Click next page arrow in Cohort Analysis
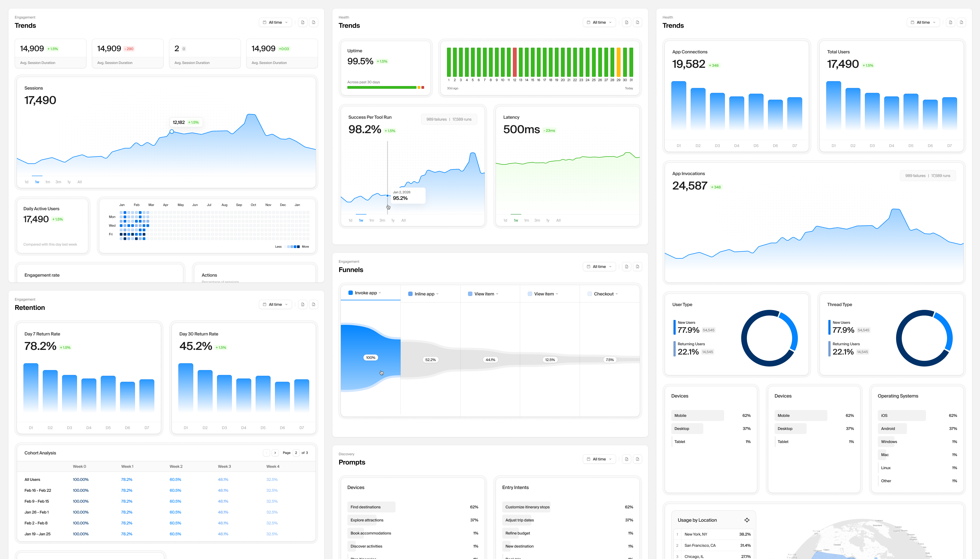The height and width of the screenshot is (559, 980). pos(275,453)
